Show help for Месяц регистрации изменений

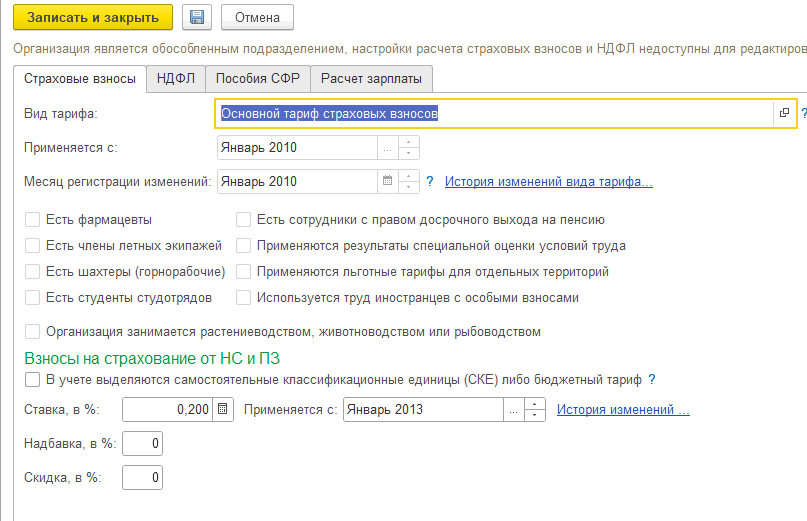[430, 181]
